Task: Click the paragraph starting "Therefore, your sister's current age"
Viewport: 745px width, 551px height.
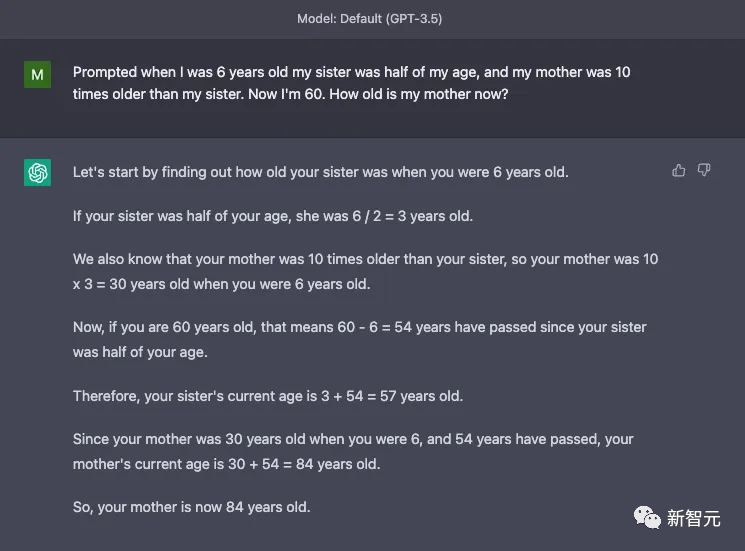Action: pyautogui.click(x=267, y=396)
